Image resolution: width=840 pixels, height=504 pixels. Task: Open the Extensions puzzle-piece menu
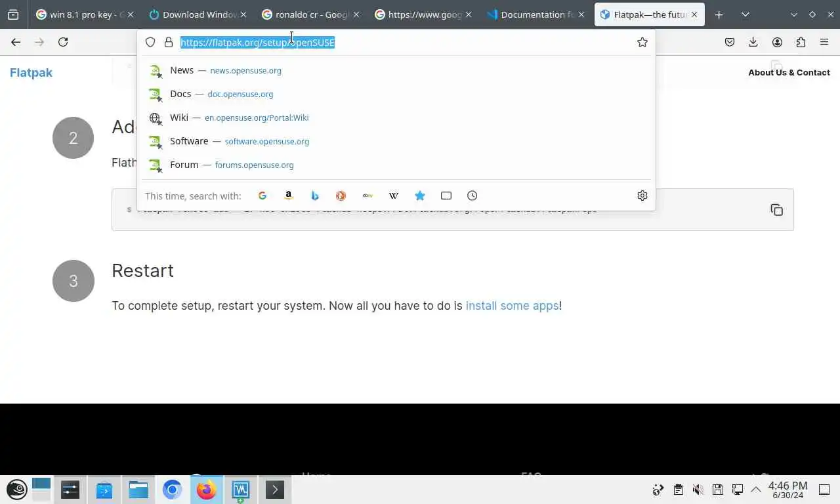(x=801, y=42)
